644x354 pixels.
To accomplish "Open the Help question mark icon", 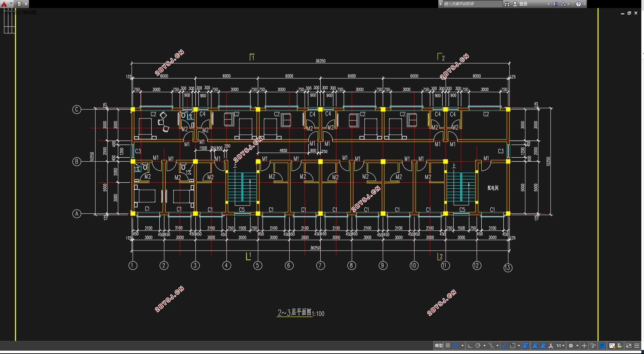I will [x=579, y=4].
